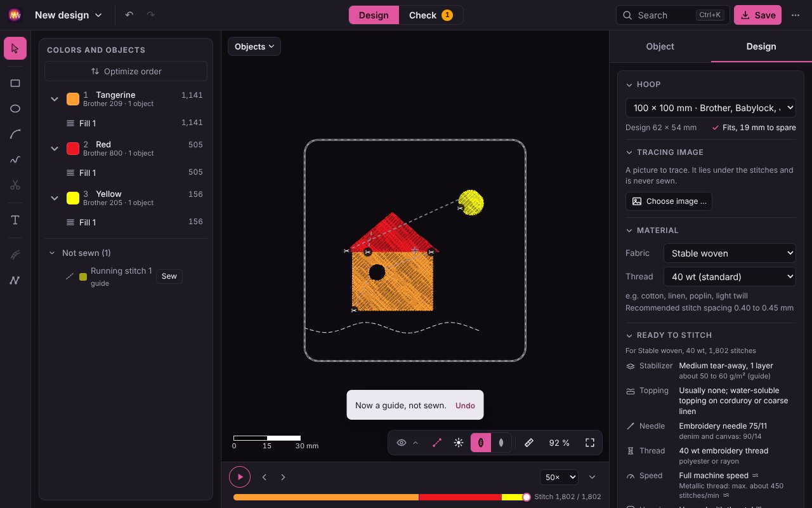Click the undo arrow in top bar
Viewport: 812px width, 508px height.
[129, 15]
